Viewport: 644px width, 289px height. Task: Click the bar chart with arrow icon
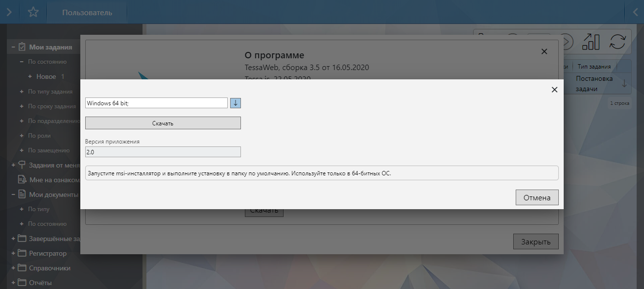[591, 42]
